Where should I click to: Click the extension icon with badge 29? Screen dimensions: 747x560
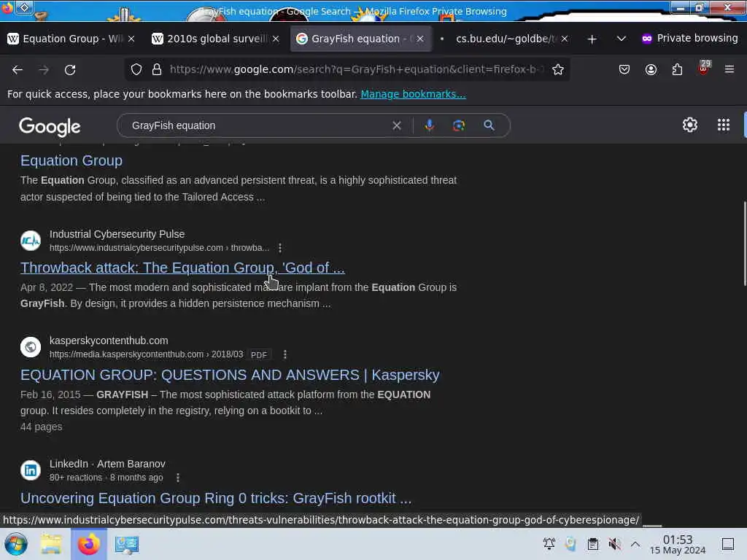coord(704,68)
